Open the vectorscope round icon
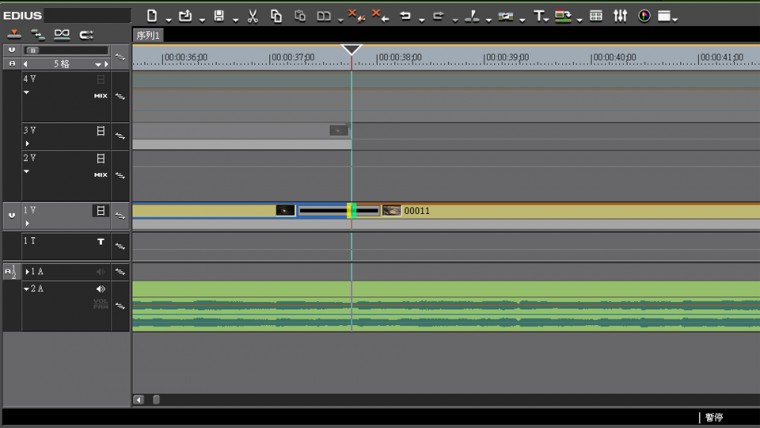The image size is (760, 428). click(x=643, y=16)
